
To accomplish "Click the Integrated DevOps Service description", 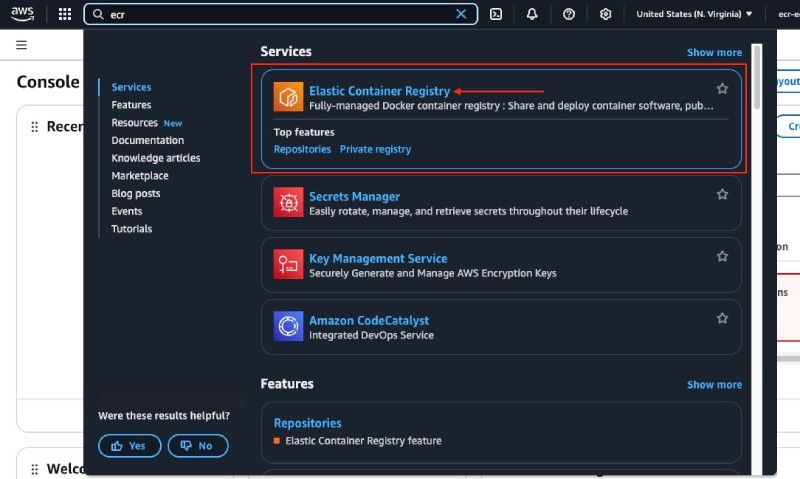I will pos(371,335).
